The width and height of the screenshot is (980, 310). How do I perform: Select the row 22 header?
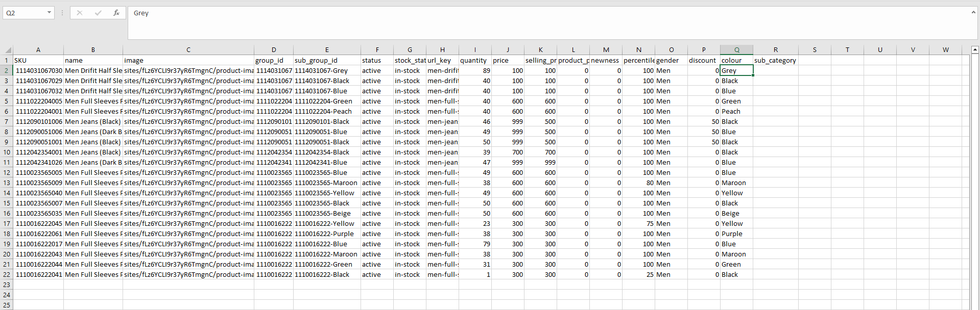(7, 275)
